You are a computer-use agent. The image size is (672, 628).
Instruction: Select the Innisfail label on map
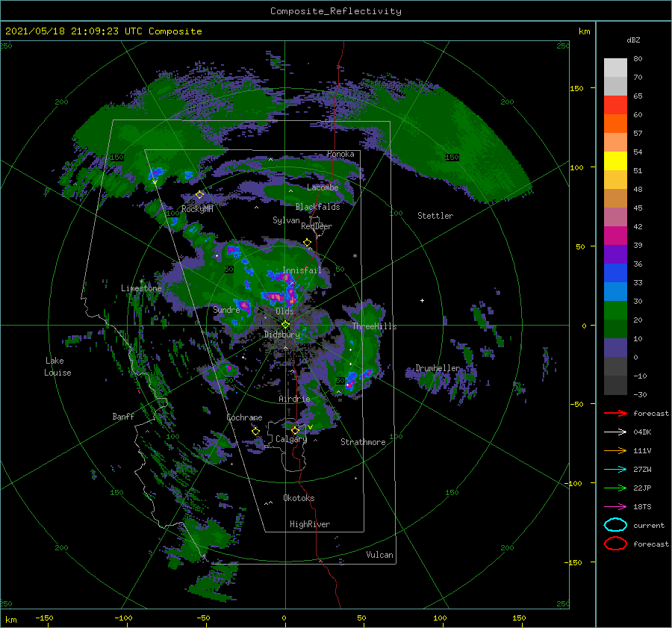coord(302,270)
